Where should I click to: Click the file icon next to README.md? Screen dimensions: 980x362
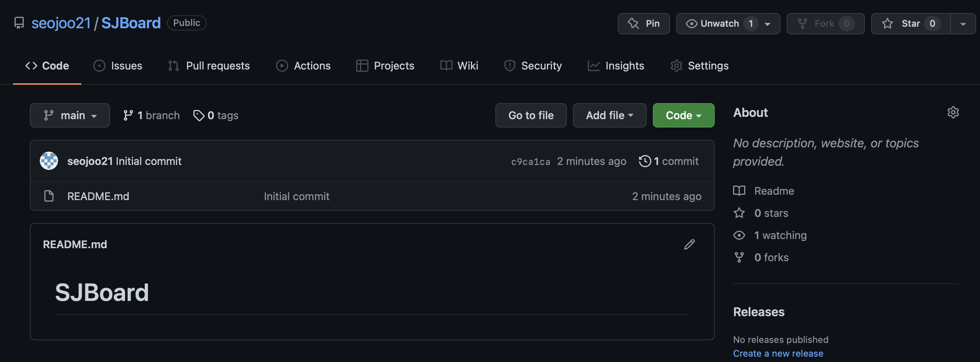49,196
